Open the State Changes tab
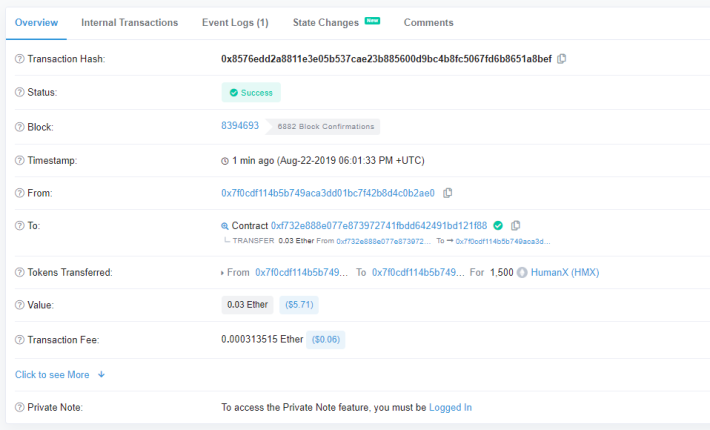The image size is (710, 430). click(x=326, y=23)
